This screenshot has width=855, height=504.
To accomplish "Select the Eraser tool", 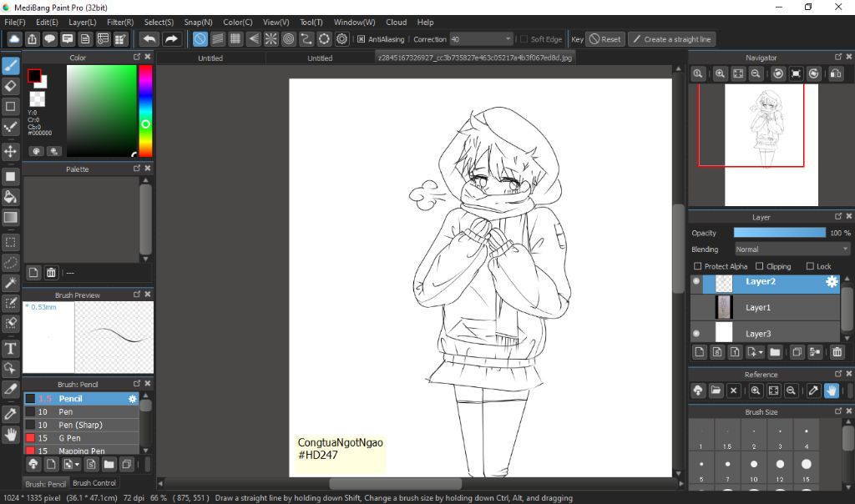I will (x=10, y=86).
